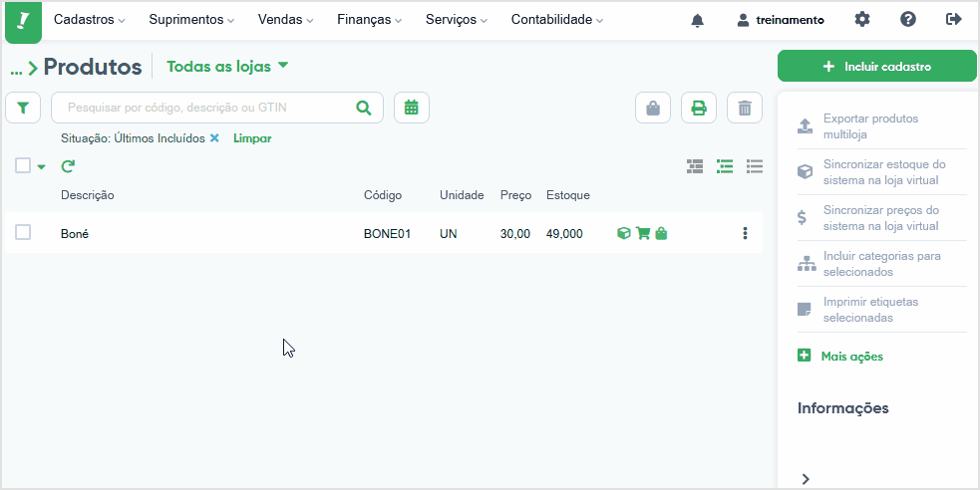The height and width of the screenshot is (490, 980).
Task: Click the Exportar produtos multiloja upload icon
Action: click(x=806, y=126)
